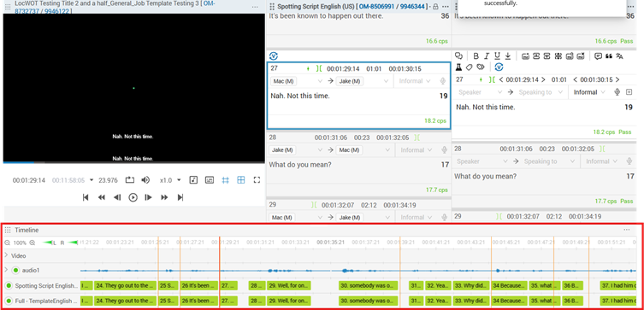Image resolution: width=644 pixels, height=310 pixels.
Task: Decrease in-time 00:01:29:14 with left arrow
Action: pyautogui.click(x=500, y=79)
